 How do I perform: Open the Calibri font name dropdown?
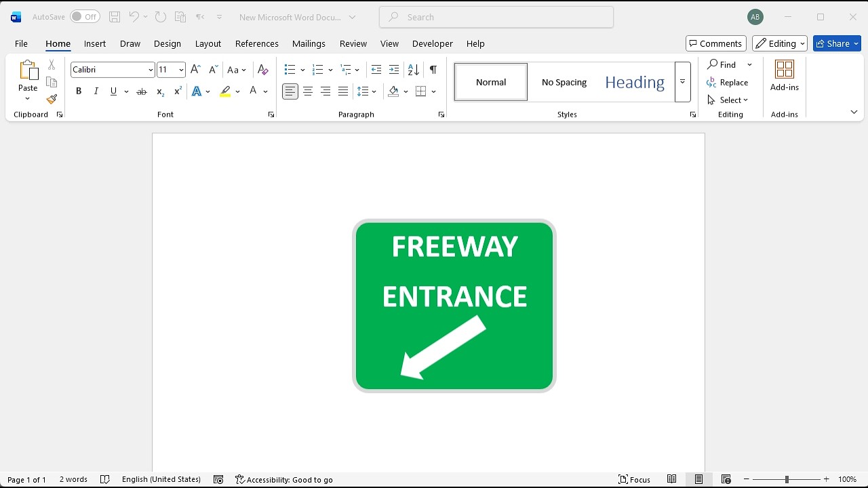coord(151,70)
